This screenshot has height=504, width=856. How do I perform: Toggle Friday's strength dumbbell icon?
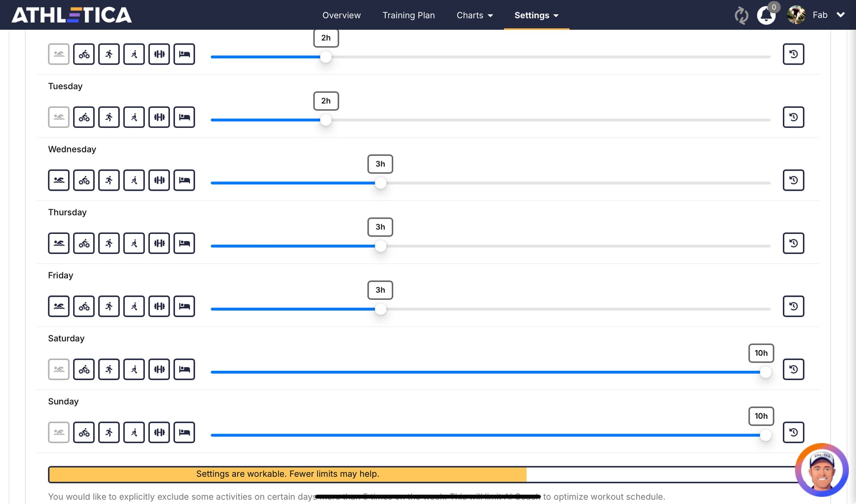(x=159, y=307)
